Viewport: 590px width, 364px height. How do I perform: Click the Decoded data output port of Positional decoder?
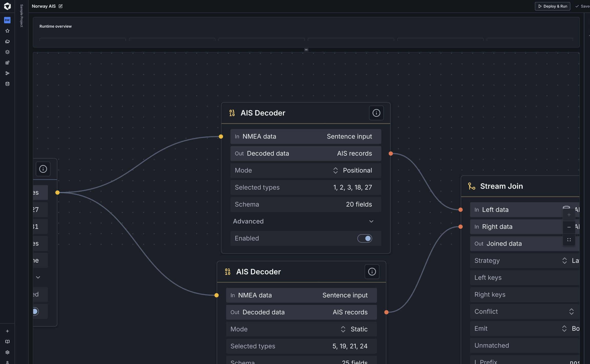pyautogui.click(x=391, y=154)
